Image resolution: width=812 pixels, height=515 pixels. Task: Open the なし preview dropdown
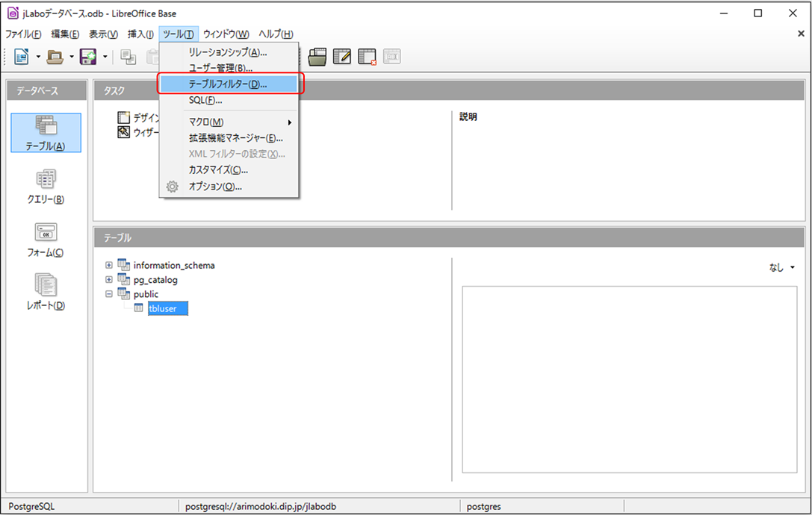point(782,268)
